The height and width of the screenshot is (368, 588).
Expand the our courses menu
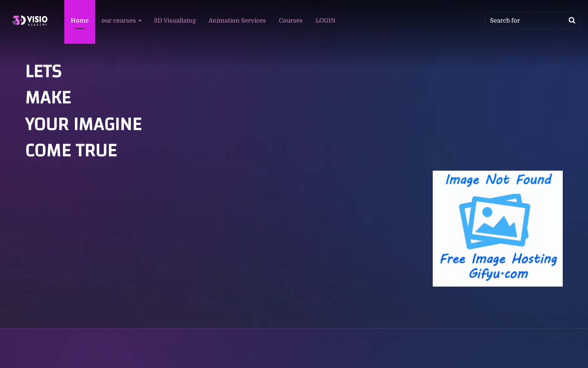121,21
